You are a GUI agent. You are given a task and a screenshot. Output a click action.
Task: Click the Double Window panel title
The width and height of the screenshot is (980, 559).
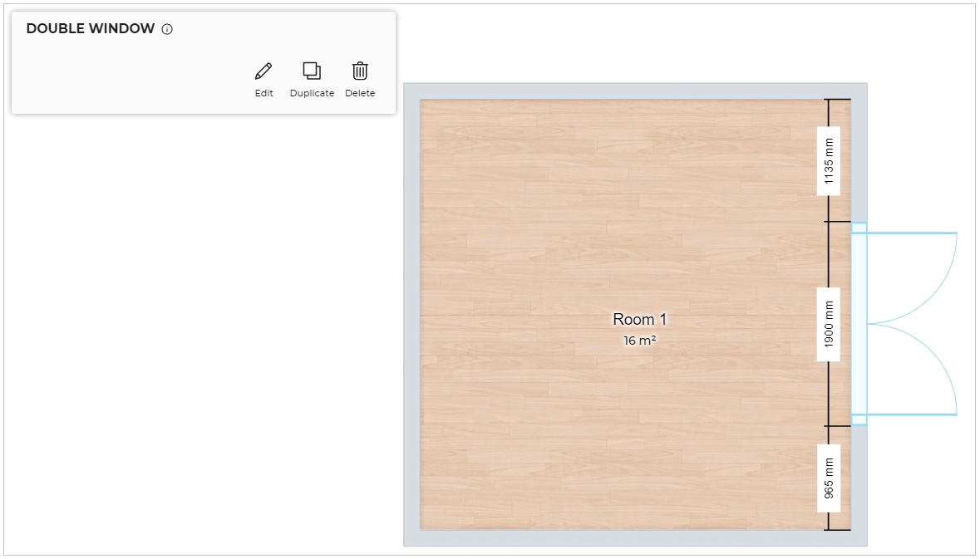click(x=91, y=29)
